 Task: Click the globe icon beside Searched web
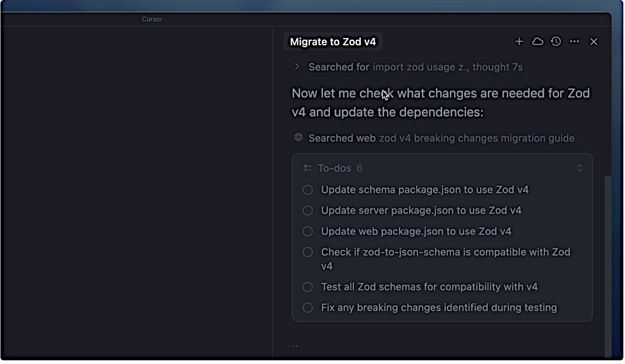[298, 138]
